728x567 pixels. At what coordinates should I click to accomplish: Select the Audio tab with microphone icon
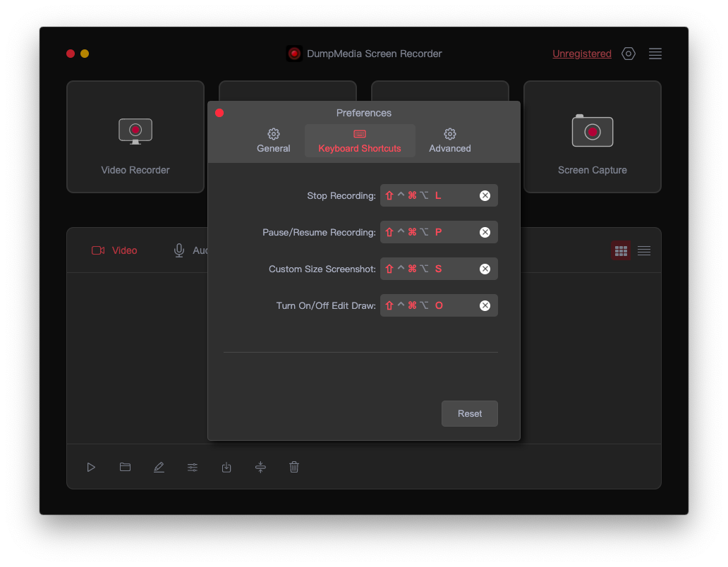(x=190, y=250)
